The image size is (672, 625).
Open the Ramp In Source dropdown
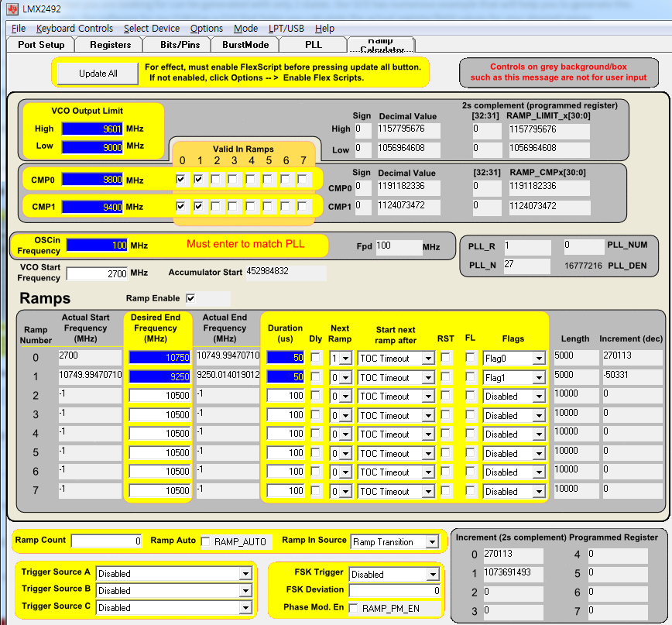tap(395, 542)
